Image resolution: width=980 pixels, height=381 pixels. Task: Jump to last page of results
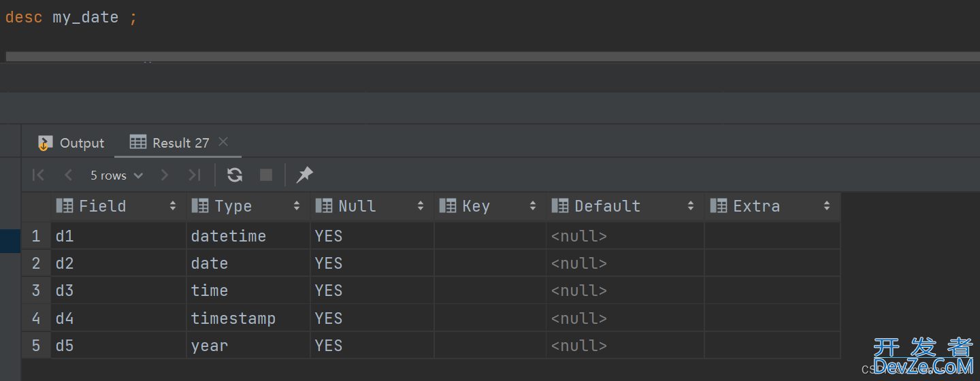coord(195,176)
